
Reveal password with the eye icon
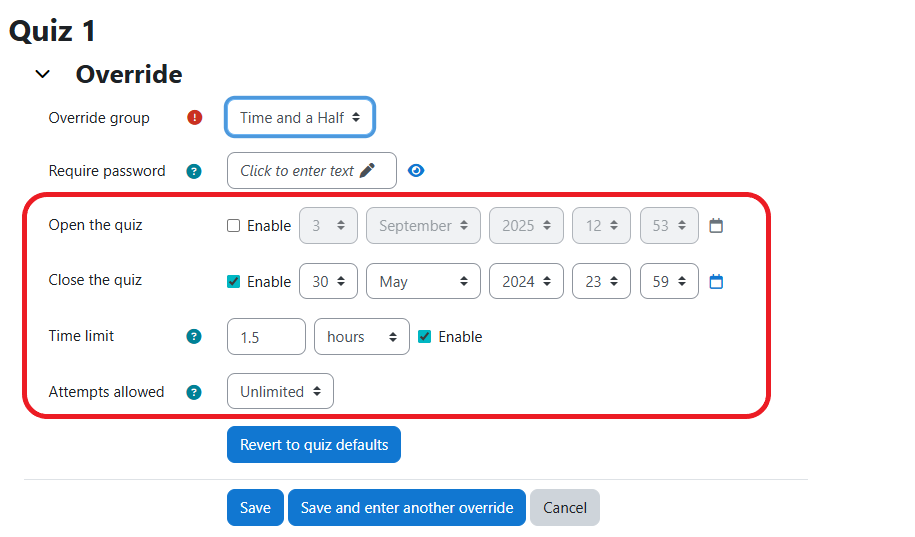click(416, 171)
